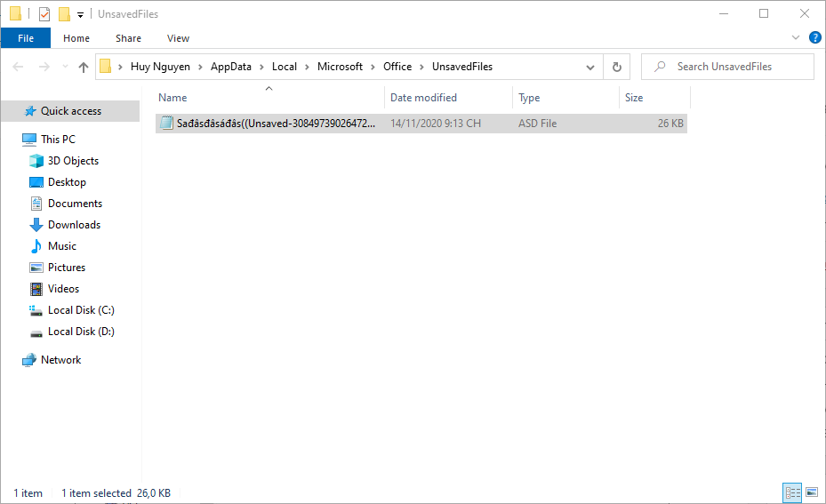This screenshot has height=504, width=826.
Task: Open the Customize Quick Access Toolbar dropdown
Action: pyautogui.click(x=81, y=15)
